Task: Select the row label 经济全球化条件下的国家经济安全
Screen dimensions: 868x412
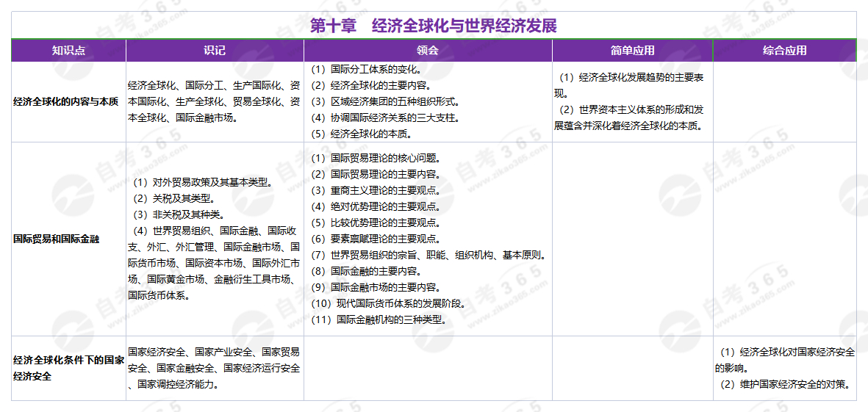Action: pyautogui.click(x=68, y=368)
